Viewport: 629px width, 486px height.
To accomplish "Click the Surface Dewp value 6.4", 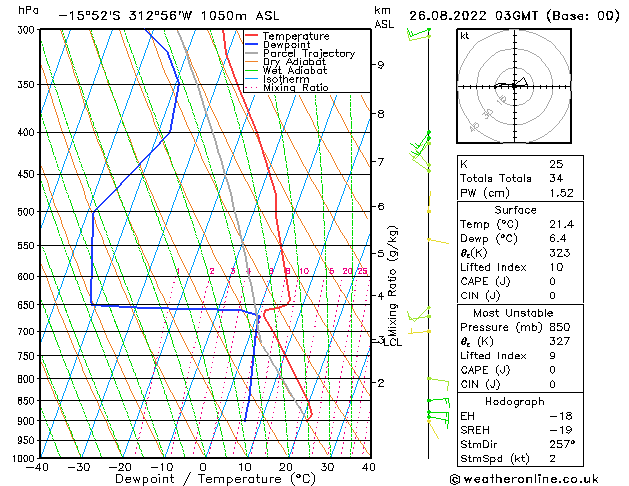I will [558, 239].
